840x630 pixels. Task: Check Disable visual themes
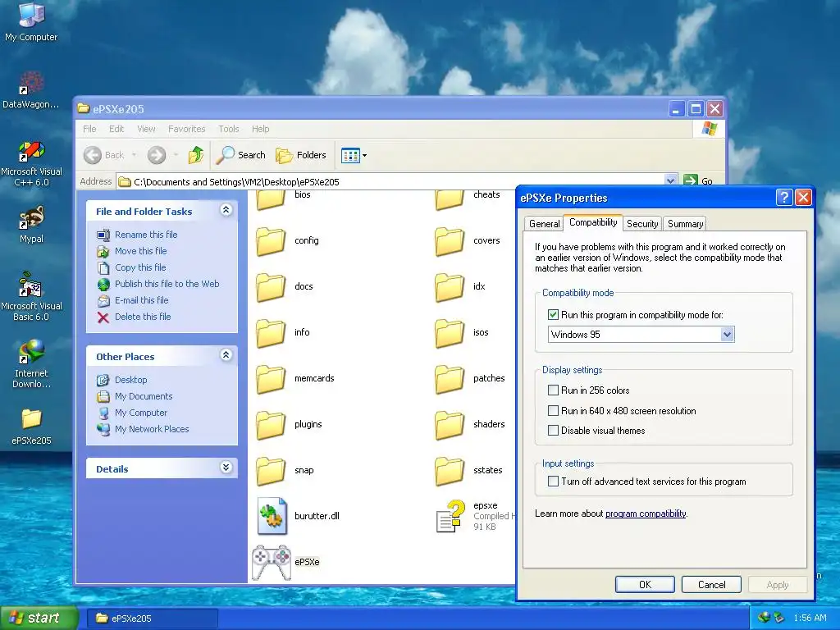pos(553,430)
